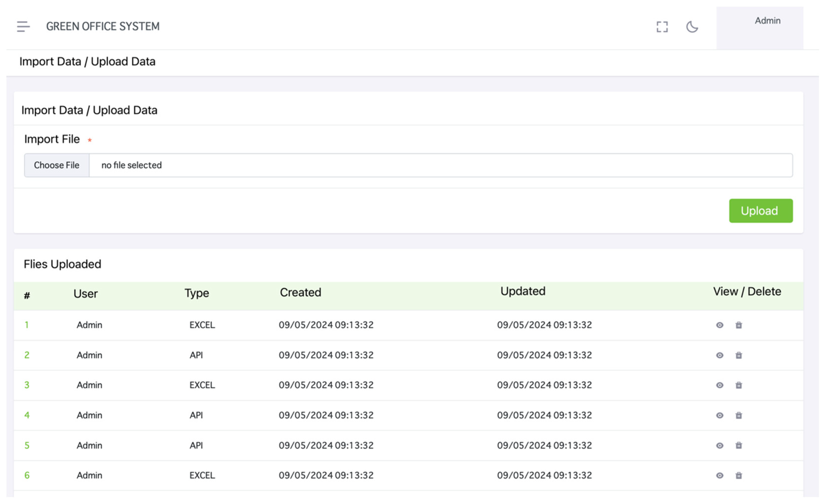Delete the EXCEL file in row 6
The image size is (824, 504).
(x=739, y=475)
